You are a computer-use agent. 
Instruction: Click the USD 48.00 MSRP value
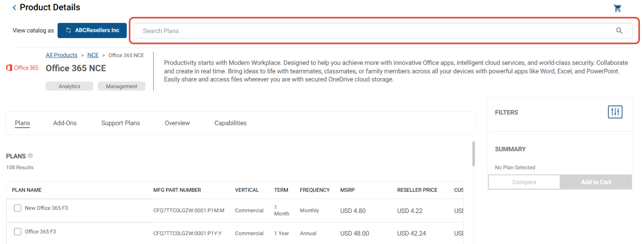pos(355,234)
